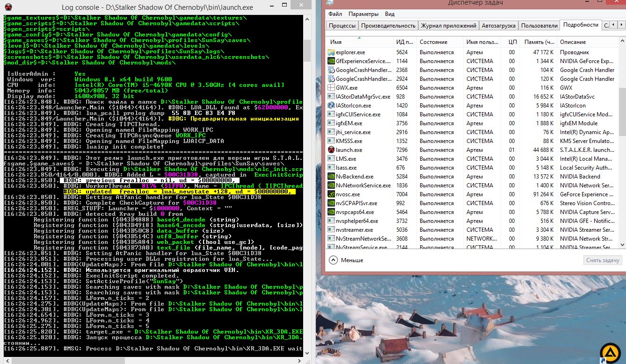Image resolution: width=626 pixels, height=364 pixels.
Task: Click the LMS.exe process icon
Action: coord(331,159)
